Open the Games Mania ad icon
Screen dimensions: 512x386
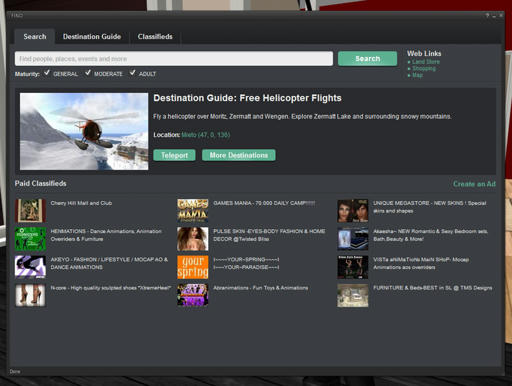coord(193,211)
